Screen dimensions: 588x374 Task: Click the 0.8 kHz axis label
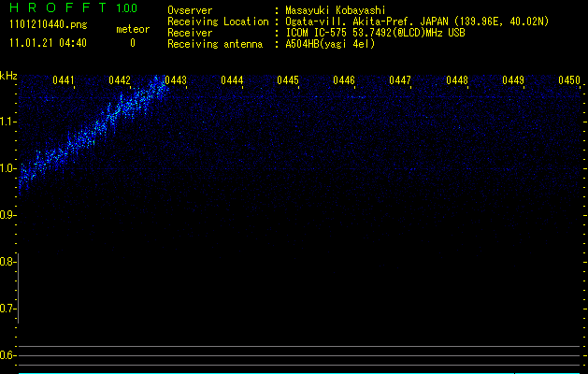[x=7, y=262]
